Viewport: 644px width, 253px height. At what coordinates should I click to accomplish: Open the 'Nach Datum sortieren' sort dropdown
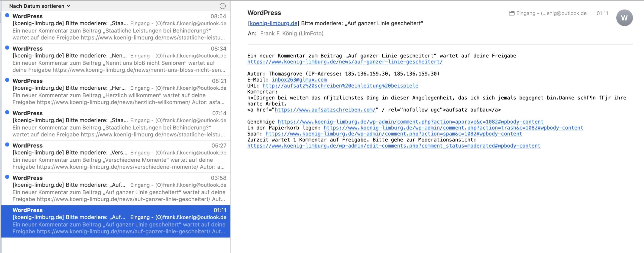40,6
